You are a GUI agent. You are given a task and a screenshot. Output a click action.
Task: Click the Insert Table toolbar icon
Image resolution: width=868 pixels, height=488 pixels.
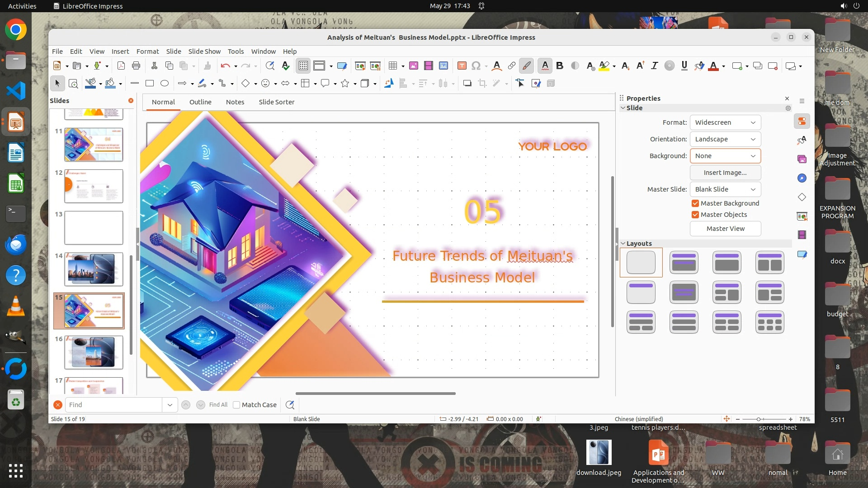[x=392, y=66]
